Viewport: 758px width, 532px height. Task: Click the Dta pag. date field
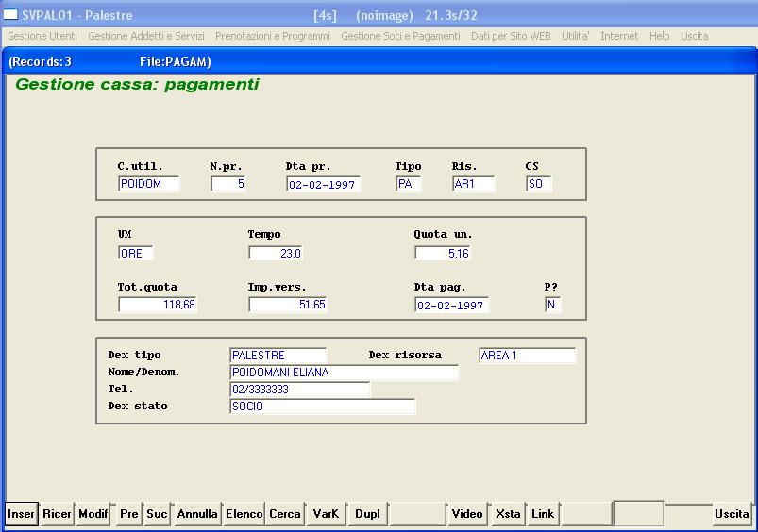[451, 306]
